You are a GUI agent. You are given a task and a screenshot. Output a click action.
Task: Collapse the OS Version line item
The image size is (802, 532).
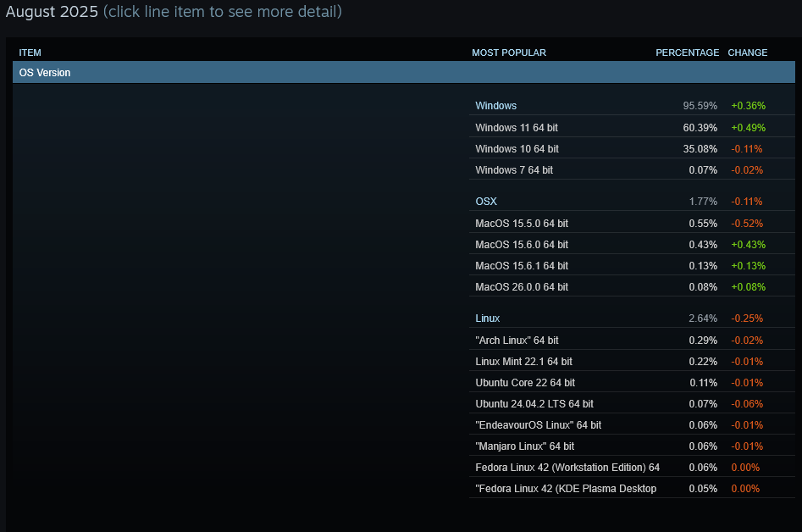[x=404, y=72]
